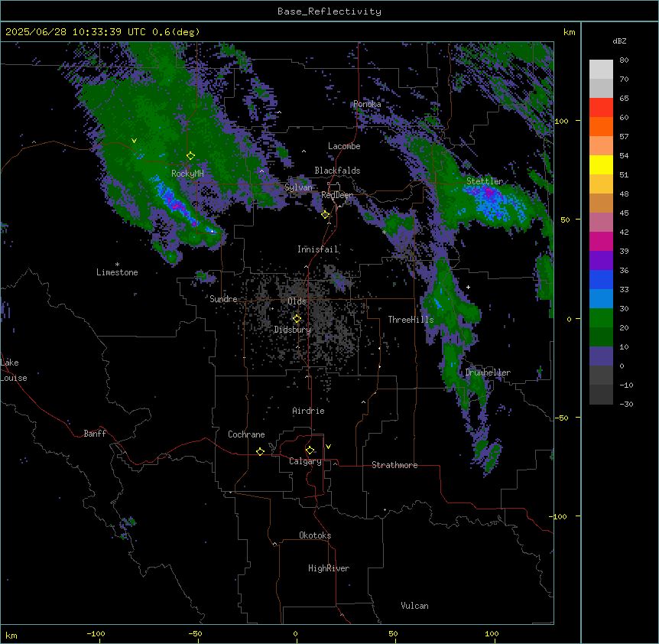Select the light blue 30-33 dBZ swatch
The height and width of the screenshot is (644, 659).
click(601, 298)
